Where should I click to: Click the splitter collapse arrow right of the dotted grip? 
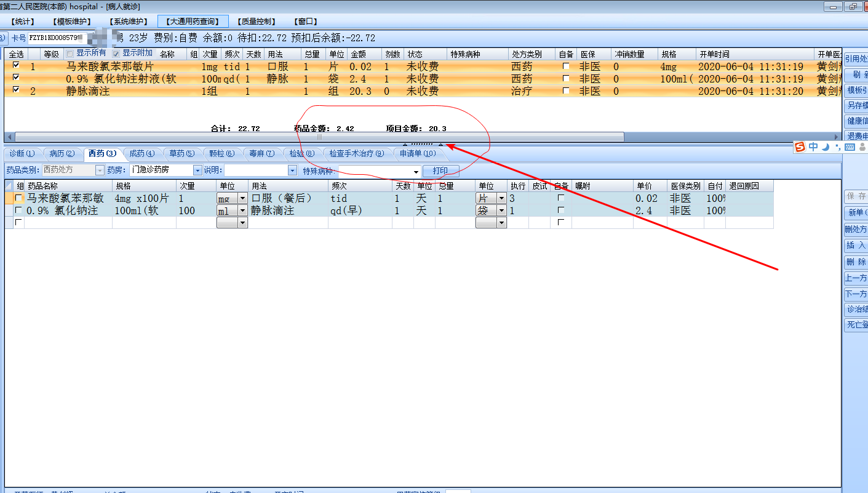click(x=440, y=145)
